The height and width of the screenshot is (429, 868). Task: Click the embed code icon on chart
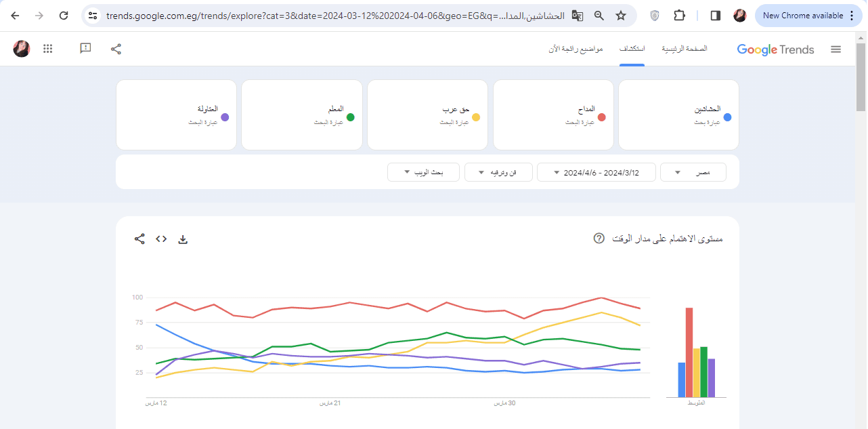pyautogui.click(x=161, y=239)
